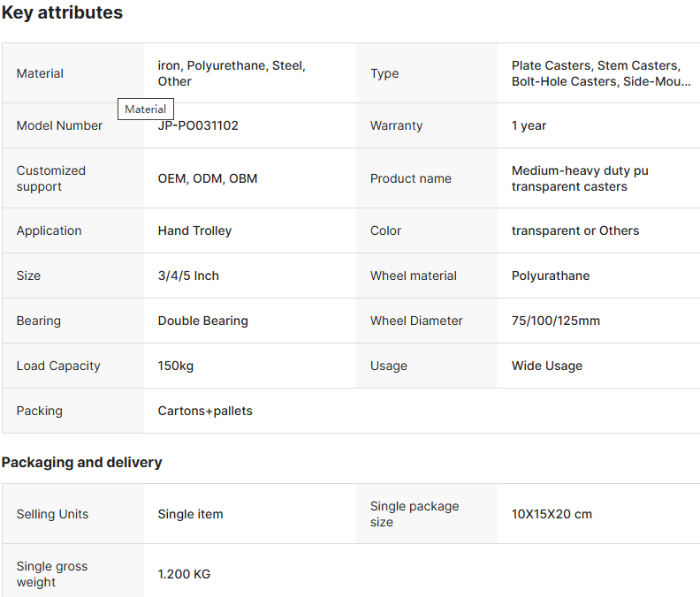This screenshot has height=597, width=700.
Task: Select the OEM, ODM, OBM value
Action: pyautogui.click(x=208, y=178)
